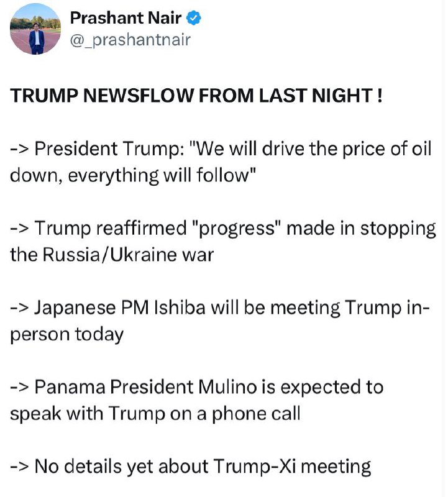
Task: Click the quote about driving oil price down
Action: point(221,162)
